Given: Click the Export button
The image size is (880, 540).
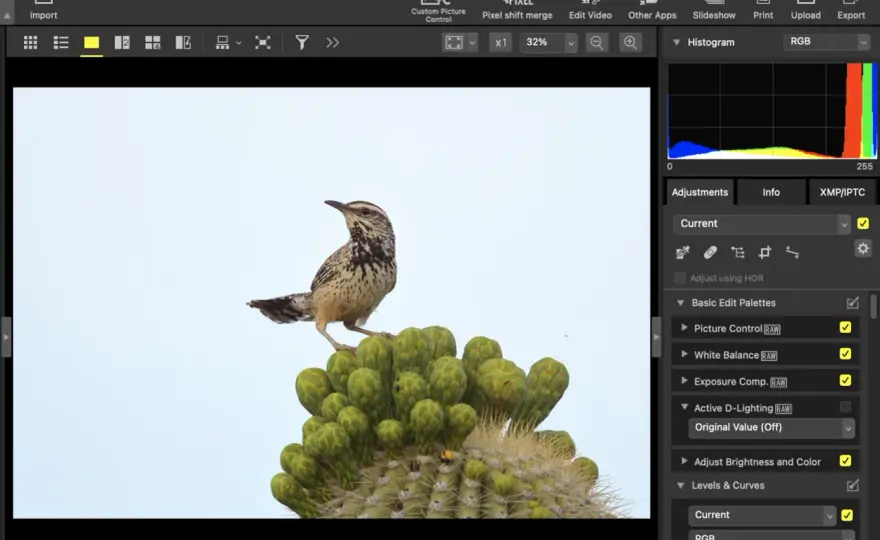Looking at the screenshot, I should coord(851,10).
